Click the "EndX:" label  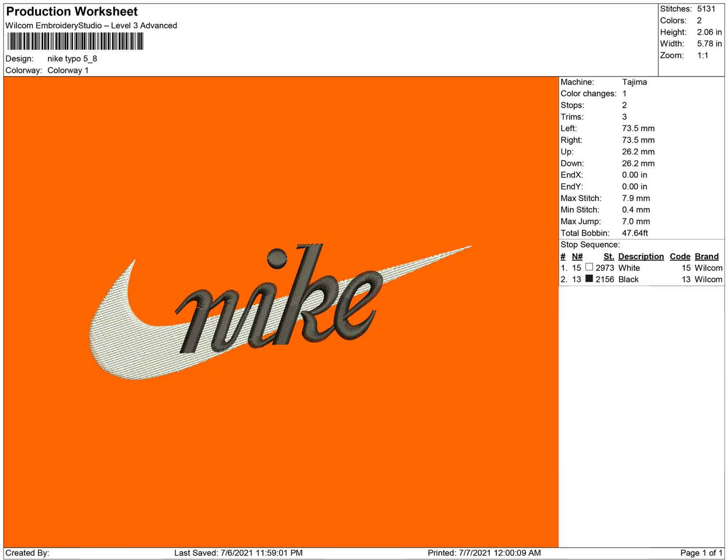[572, 175]
